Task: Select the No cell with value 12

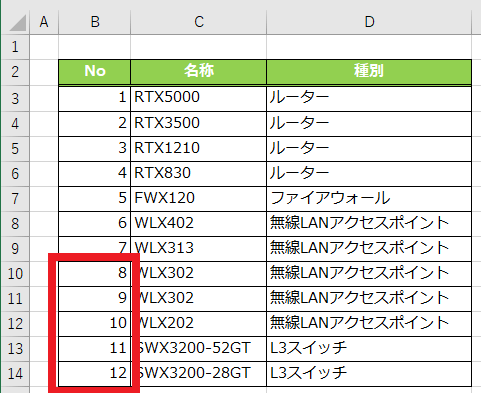Action: tap(95, 374)
